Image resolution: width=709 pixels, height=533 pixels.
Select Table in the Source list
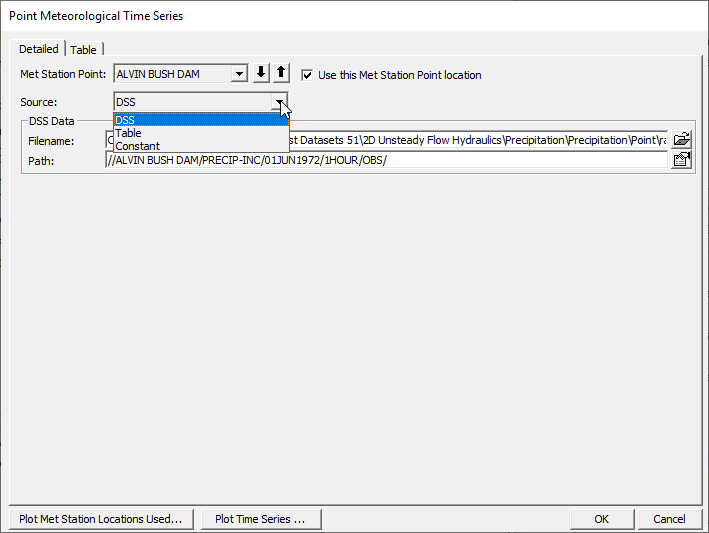pyautogui.click(x=201, y=133)
